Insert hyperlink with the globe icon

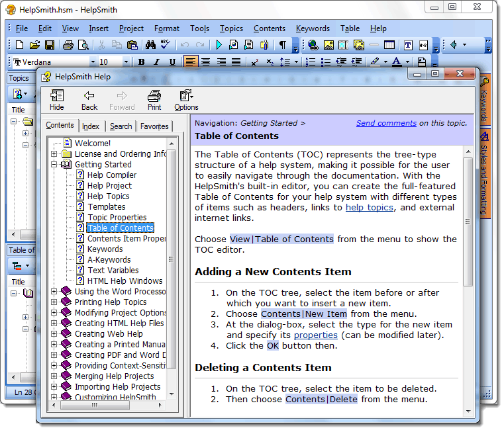pyautogui.click(x=313, y=45)
